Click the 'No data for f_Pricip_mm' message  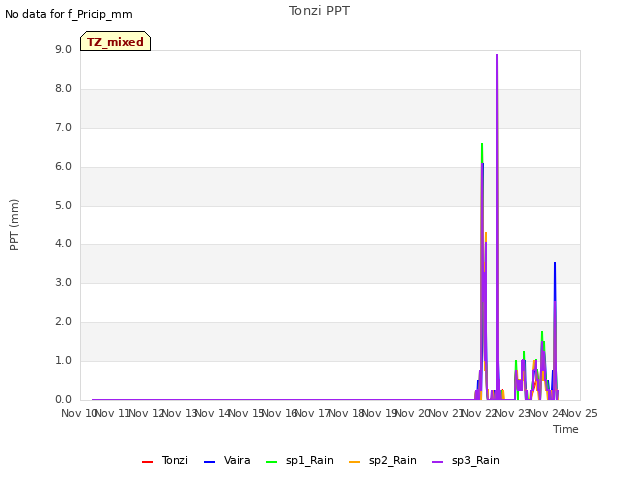pos(69,14)
